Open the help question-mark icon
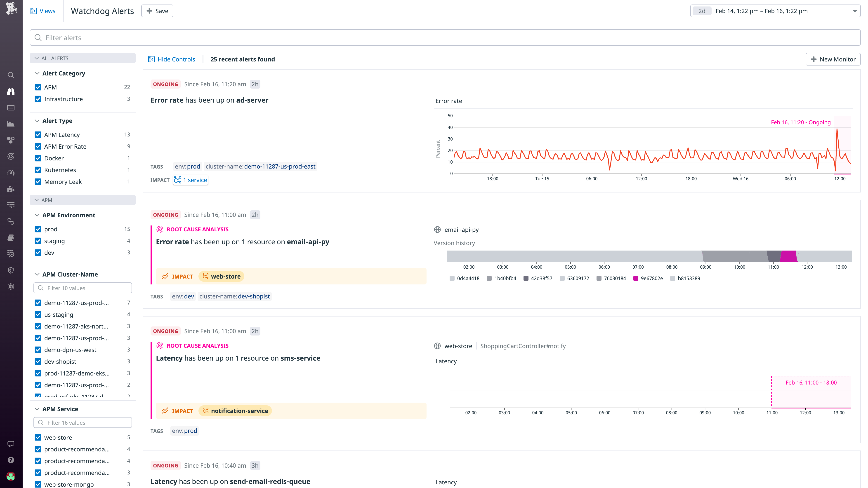Image resolution: width=868 pixels, height=488 pixels. point(11,460)
